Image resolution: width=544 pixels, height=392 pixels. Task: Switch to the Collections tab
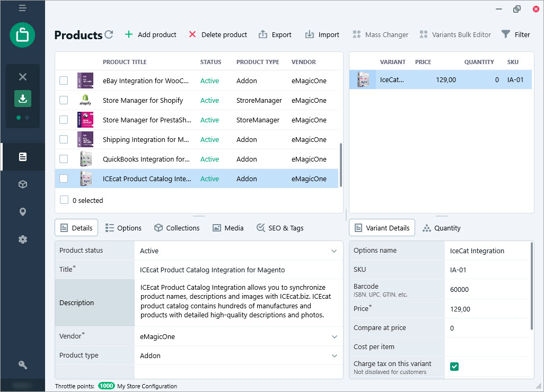pos(177,228)
